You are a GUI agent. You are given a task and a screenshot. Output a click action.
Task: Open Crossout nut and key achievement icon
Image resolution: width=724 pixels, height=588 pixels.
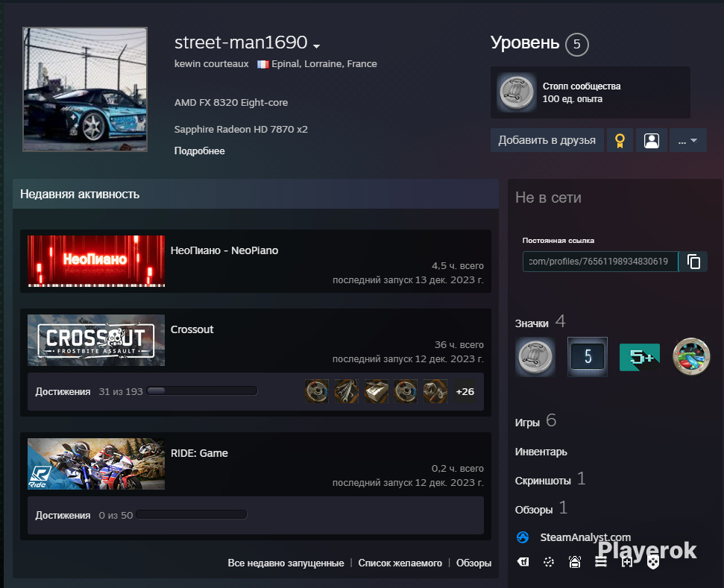(435, 391)
